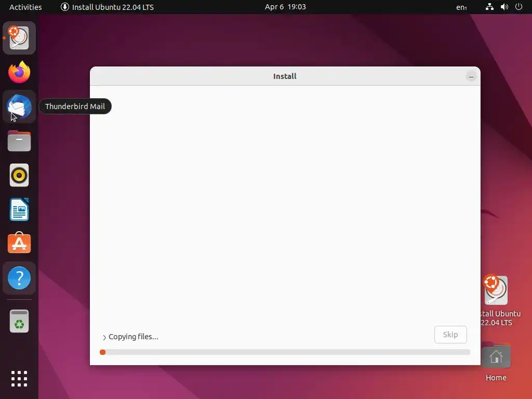Expand the Copying files details arrow
Image resolution: width=532 pixels, height=399 pixels.
coord(104,337)
